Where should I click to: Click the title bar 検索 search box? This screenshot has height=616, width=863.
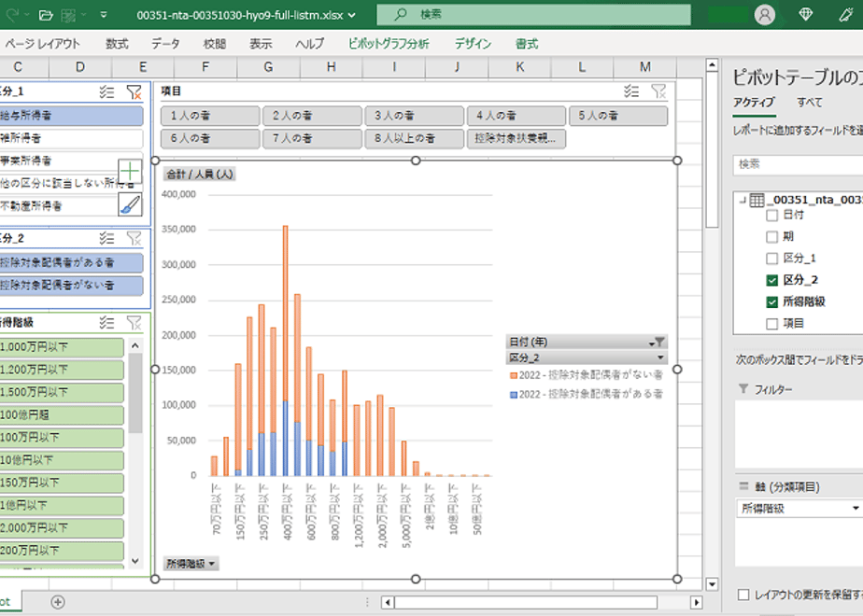pyautogui.click(x=533, y=15)
